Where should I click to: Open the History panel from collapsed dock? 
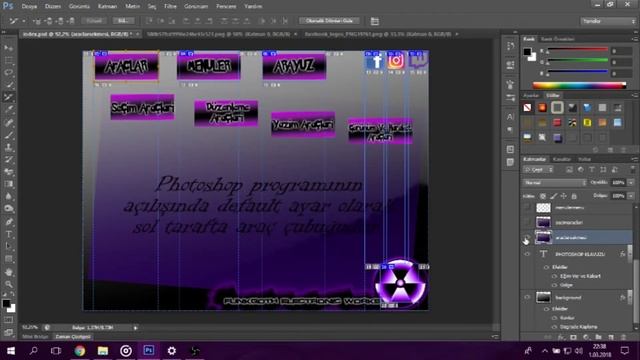(510, 46)
